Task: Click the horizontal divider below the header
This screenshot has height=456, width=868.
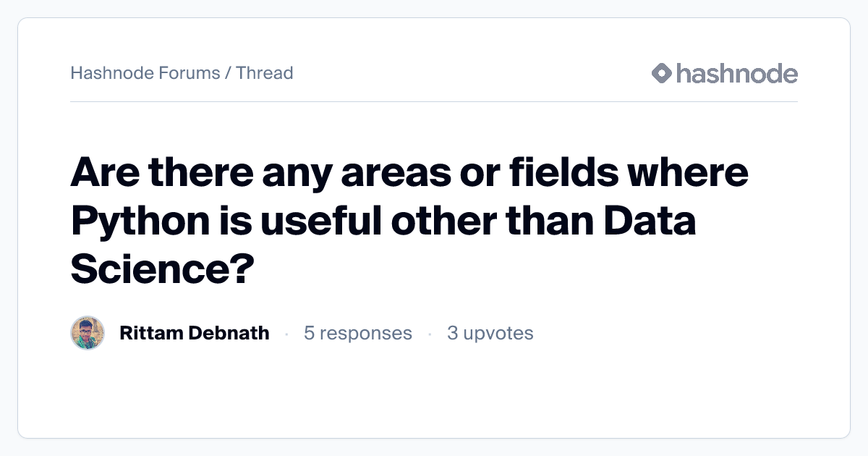Action: click(x=434, y=102)
